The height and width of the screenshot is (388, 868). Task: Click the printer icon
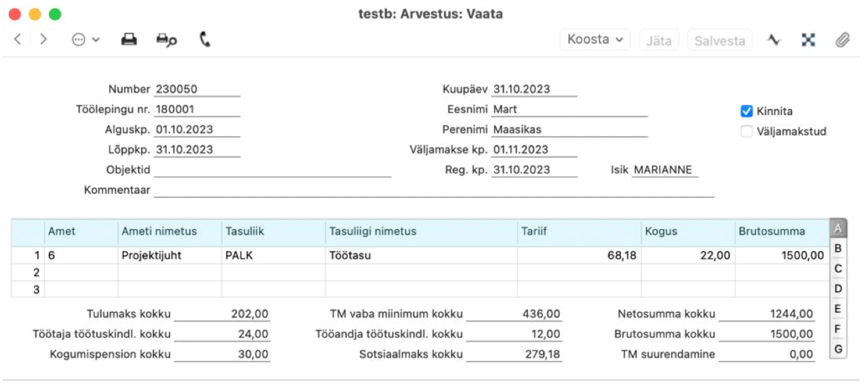click(129, 40)
